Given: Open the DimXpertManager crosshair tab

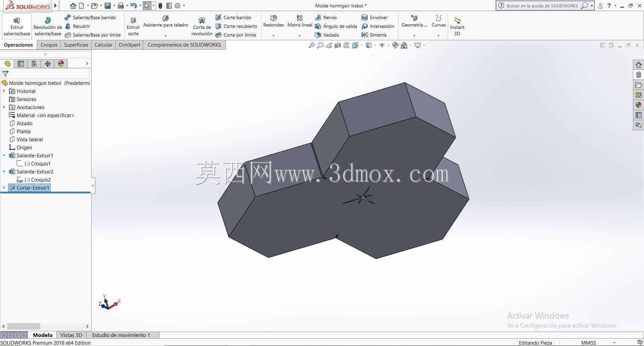Looking at the screenshot, I should pyautogui.click(x=48, y=64).
